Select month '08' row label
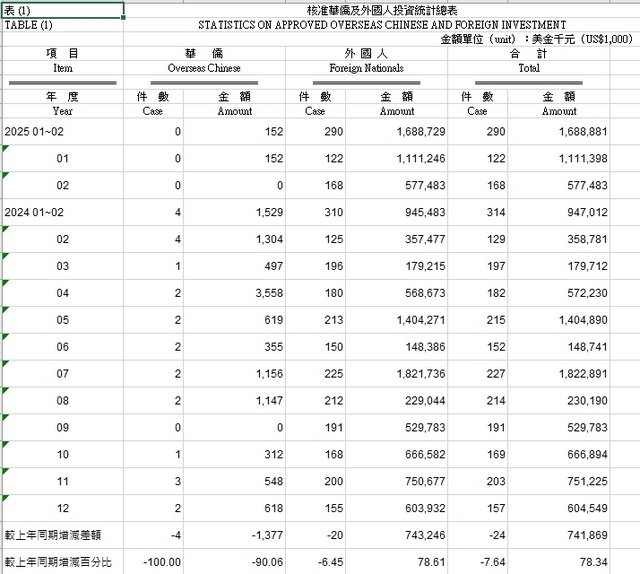Image resolution: width=640 pixels, height=574 pixels. pos(62,400)
